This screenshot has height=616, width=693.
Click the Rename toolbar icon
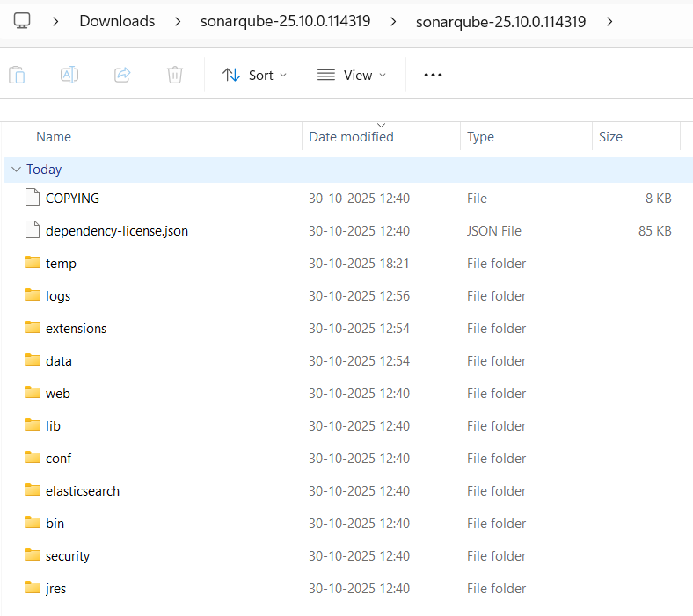[x=69, y=75]
